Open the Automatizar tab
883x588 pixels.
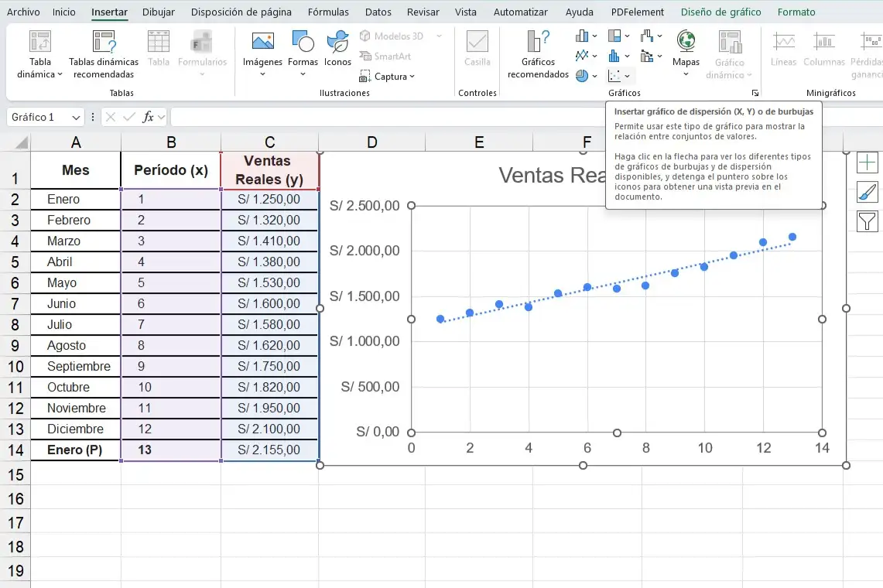520,12
